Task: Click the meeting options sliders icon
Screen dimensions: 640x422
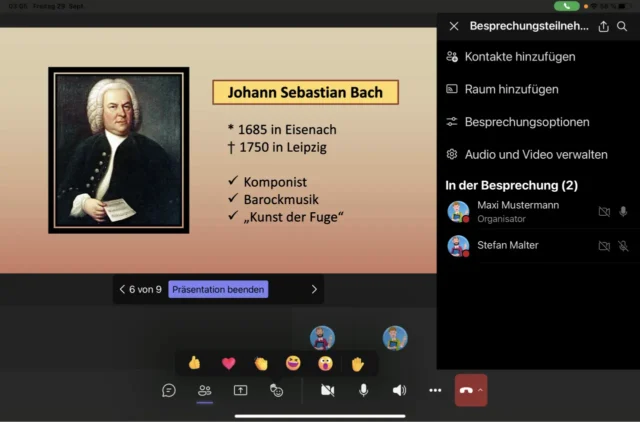Action: coord(452,122)
